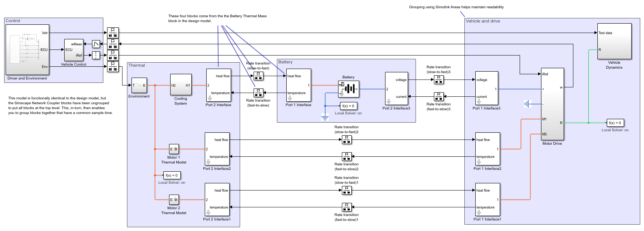644x231 pixels.
Task: Select the Rate transition (fast-to-slow)2 block
Action: point(347,156)
